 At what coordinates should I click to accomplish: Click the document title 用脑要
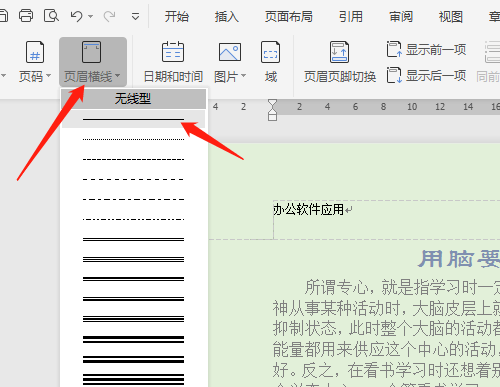coord(459,259)
